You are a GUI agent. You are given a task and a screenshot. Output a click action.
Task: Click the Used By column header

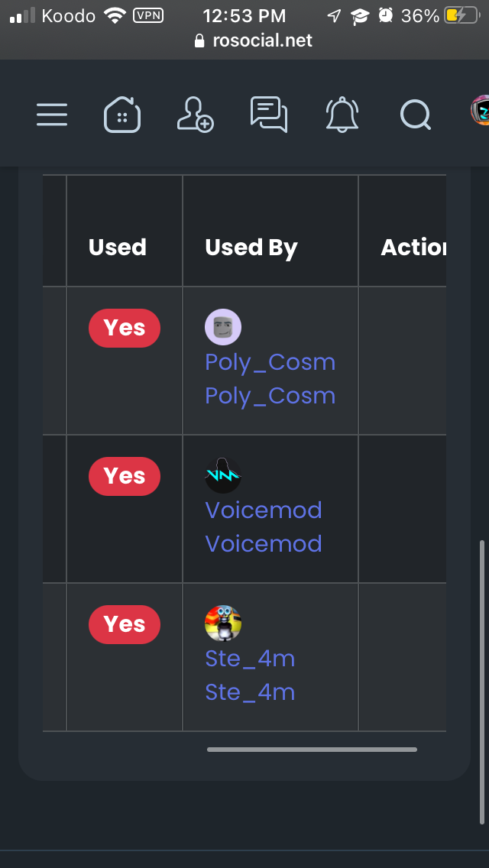[x=251, y=248]
